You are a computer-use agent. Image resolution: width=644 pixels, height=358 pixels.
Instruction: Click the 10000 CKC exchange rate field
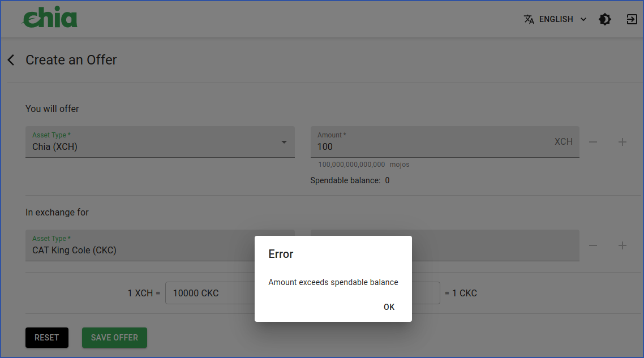click(210, 293)
